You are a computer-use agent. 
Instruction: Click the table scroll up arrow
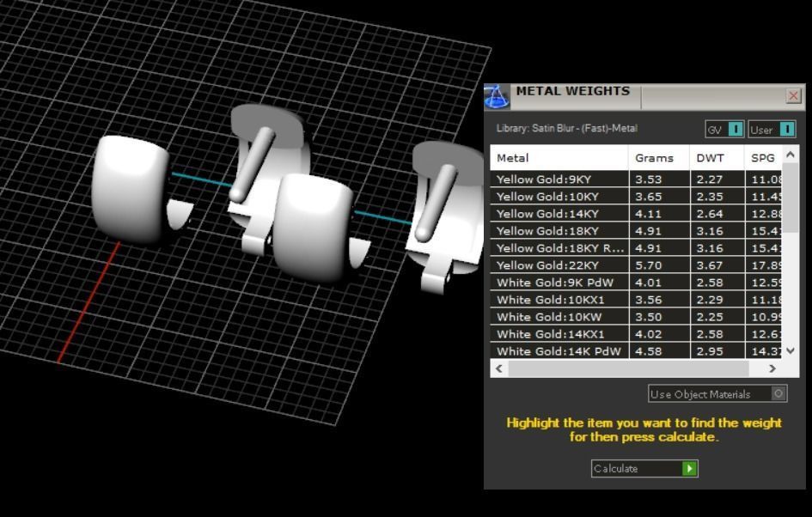coord(791,155)
